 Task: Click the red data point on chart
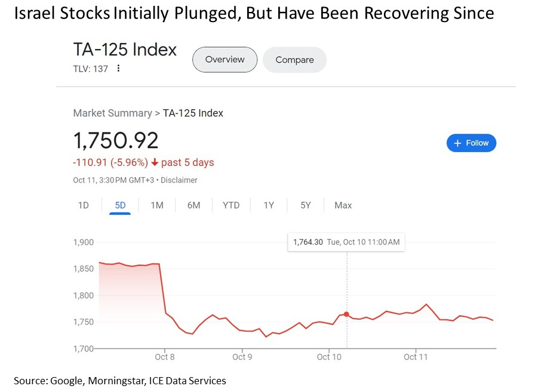pos(346,314)
